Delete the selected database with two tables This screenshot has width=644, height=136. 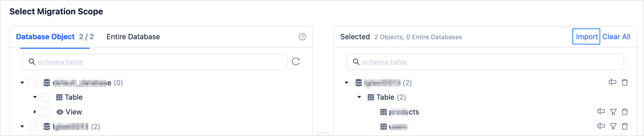(625, 82)
